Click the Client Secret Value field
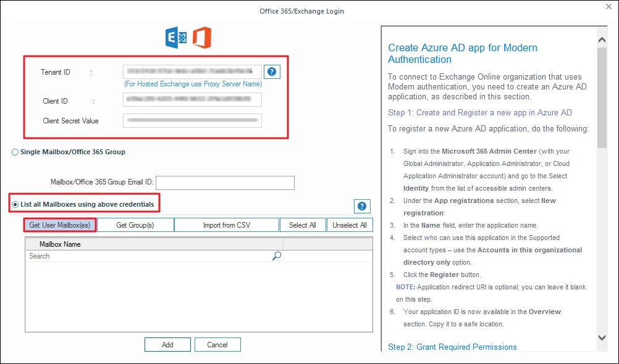 click(192, 120)
